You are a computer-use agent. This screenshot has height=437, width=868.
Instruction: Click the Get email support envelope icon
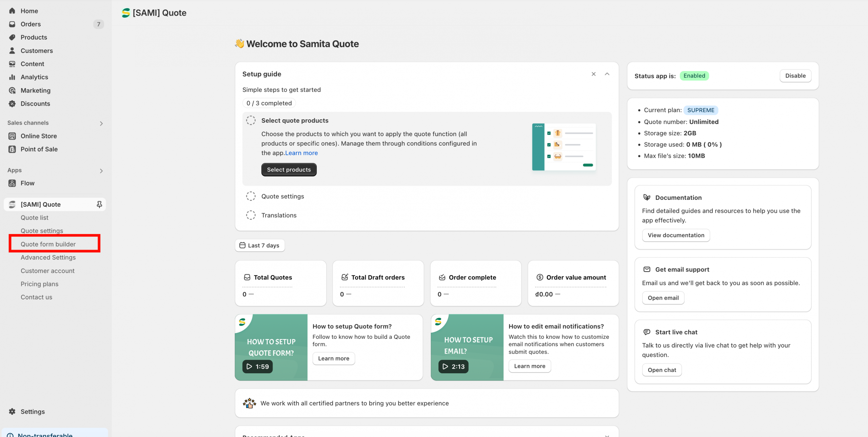coord(647,269)
